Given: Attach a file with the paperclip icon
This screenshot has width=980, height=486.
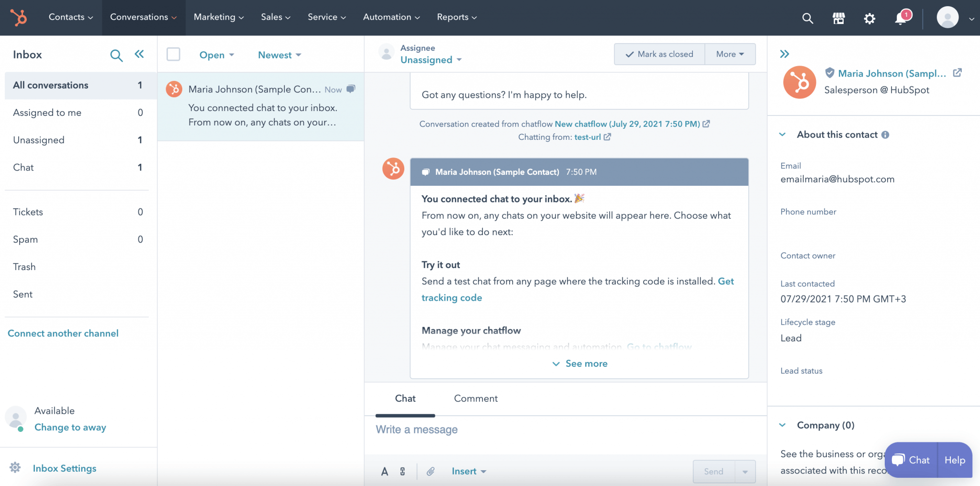Looking at the screenshot, I should 430,471.
